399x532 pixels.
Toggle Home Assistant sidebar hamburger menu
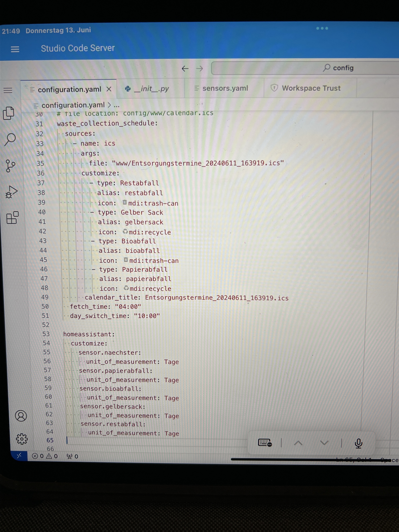click(15, 49)
